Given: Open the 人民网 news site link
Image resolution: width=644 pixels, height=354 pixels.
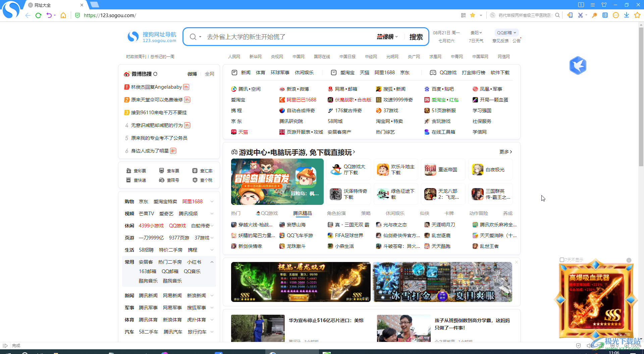Looking at the screenshot, I should pyautogui.click(x=234, y=57).
